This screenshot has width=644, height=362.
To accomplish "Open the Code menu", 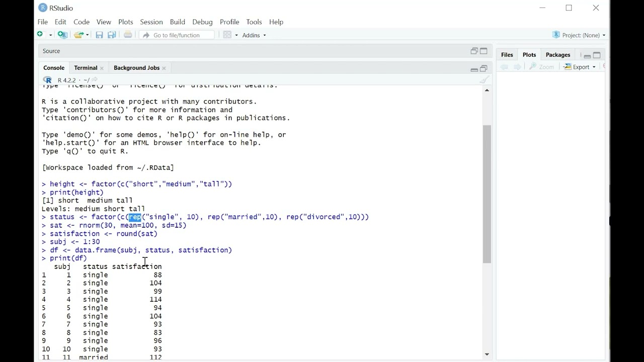I will coord(82,22).
